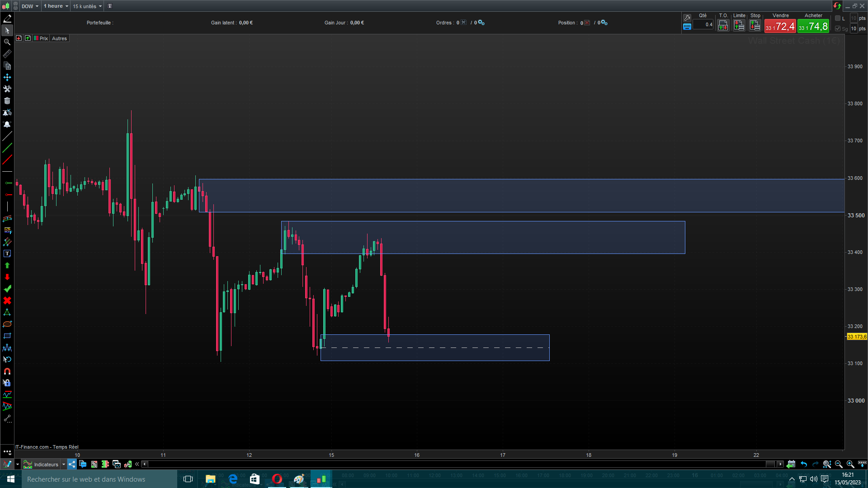Select the ruler measuring tool

pos(7,54)
